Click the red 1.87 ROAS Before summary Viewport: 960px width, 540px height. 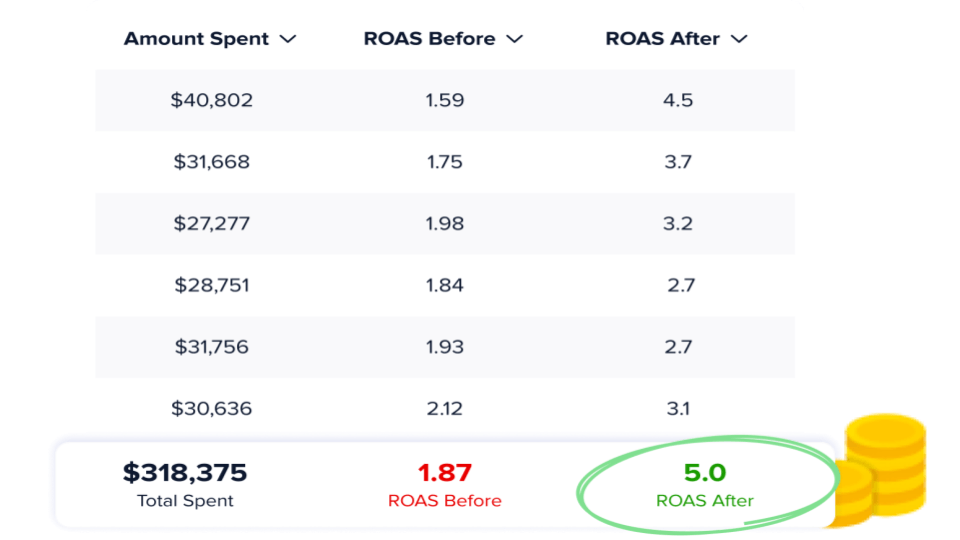(x=444, y=473)
